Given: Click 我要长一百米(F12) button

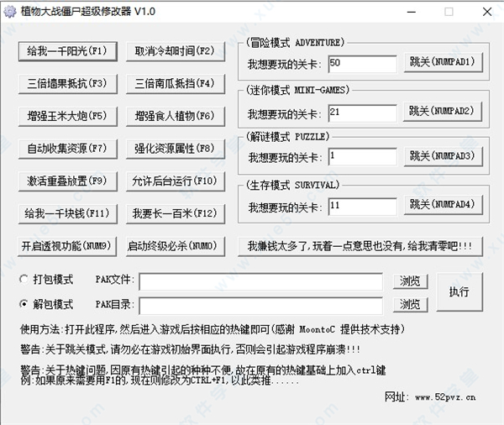Looking at the screenshot, I should [176, 213].
